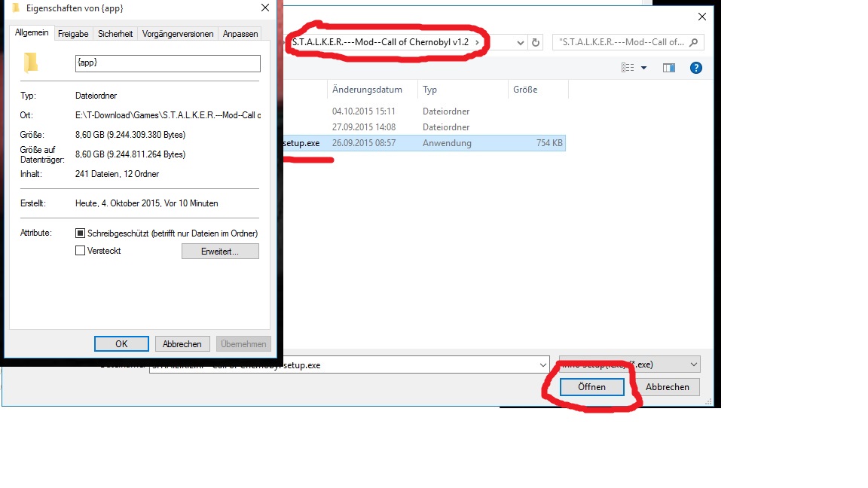Confirm properties with OK button

pos(121,343)
